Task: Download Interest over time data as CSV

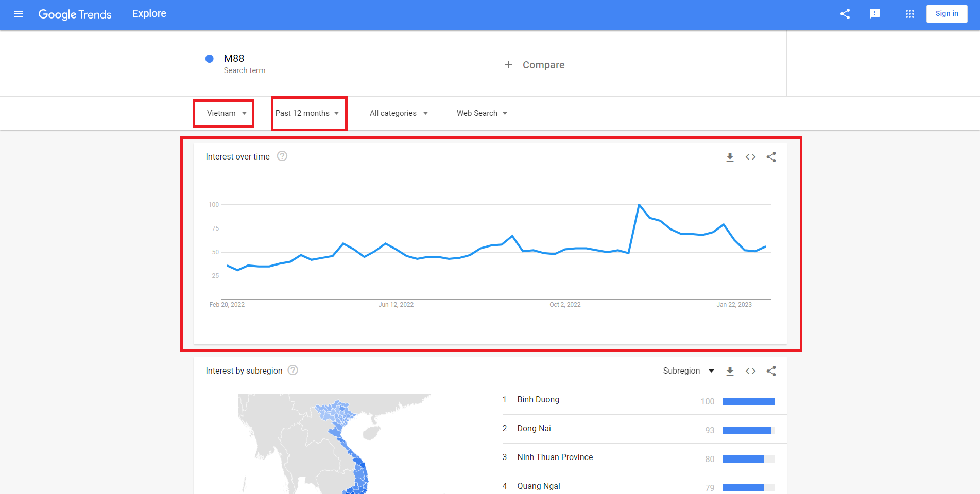Action: (x=730, y=157)
